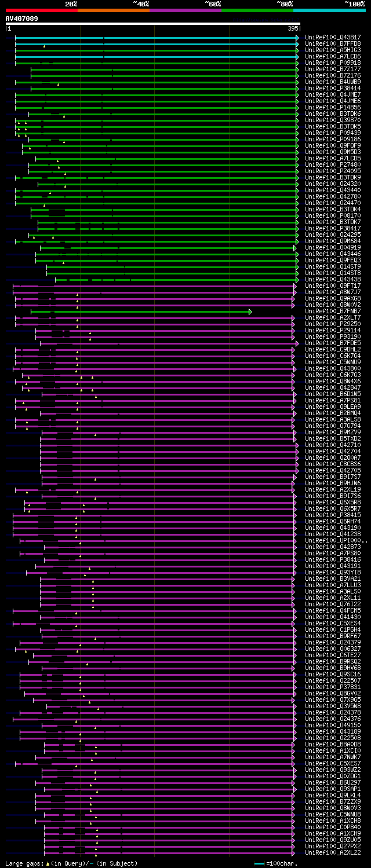Click the 395 end position label
The image size is (371, 868).
tap(293, 28)
